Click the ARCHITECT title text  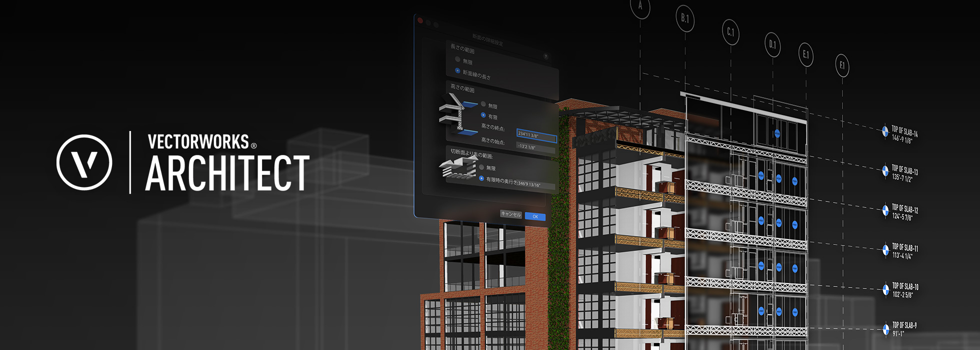point(227,173)
